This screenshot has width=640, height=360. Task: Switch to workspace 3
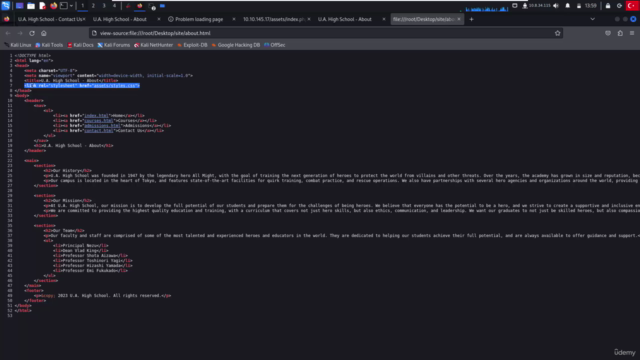tap(104, 6)
